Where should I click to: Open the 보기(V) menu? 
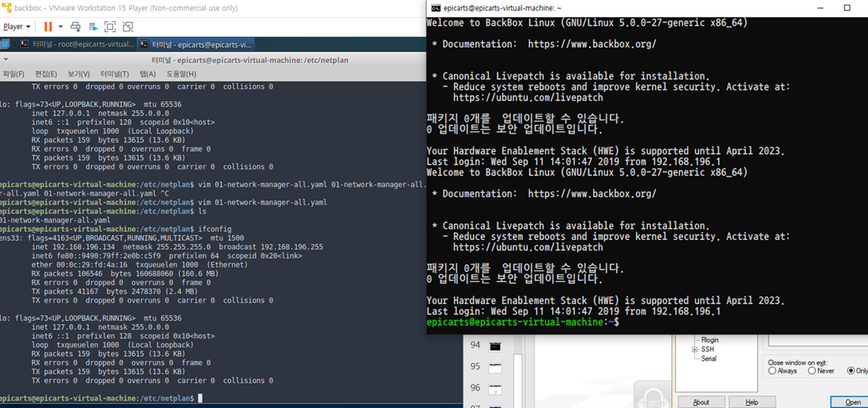[79, 74]
